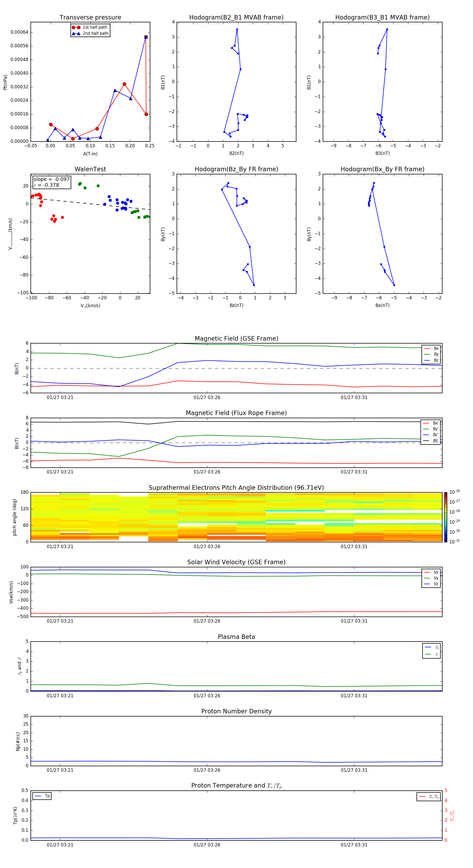
Task: Click the "Solar Wind Velocity (GSE Frame)" title
Action: (236, 562)
